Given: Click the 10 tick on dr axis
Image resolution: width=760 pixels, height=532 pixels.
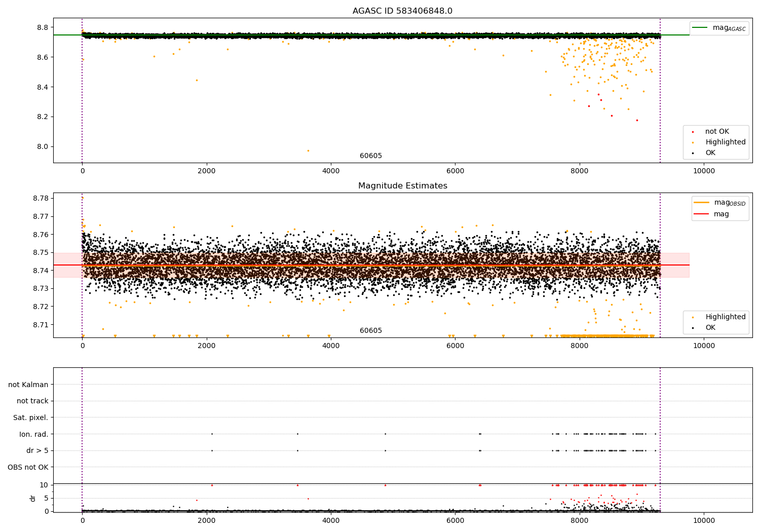Looking at the screenshot, I should click(x=44, y=485).
